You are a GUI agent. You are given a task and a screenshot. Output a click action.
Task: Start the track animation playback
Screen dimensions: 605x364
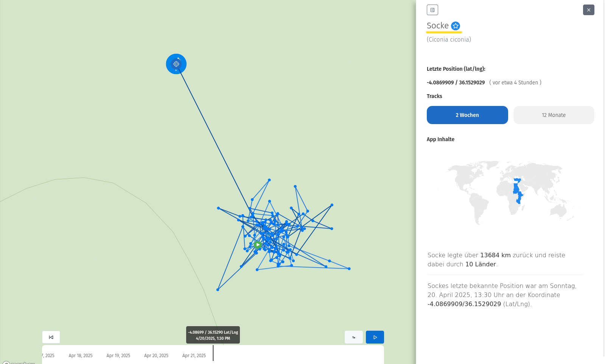coord(375,337)
